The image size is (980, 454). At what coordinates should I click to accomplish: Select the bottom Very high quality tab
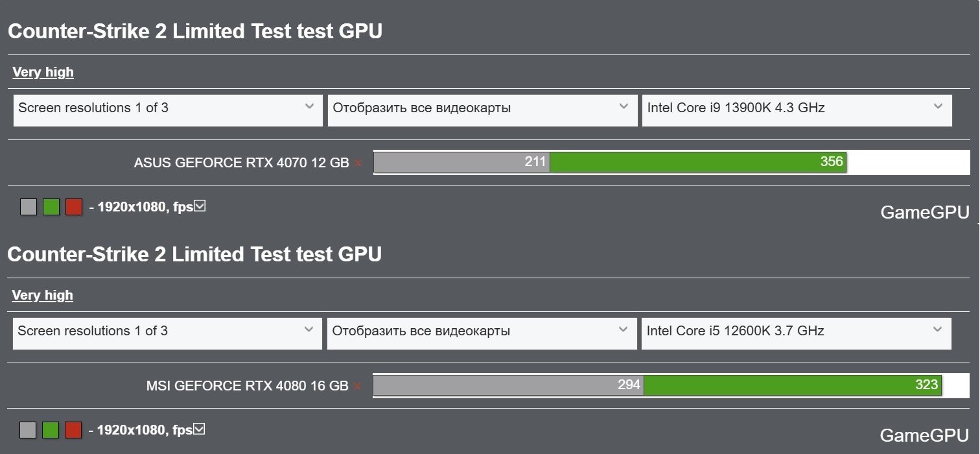[x=43, y=295]
